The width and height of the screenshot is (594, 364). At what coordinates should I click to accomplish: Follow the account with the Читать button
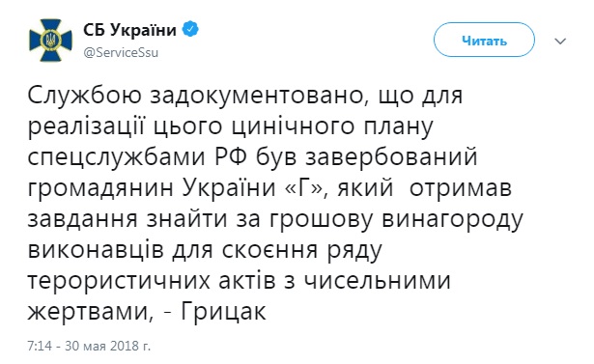[x=484, y=40]
